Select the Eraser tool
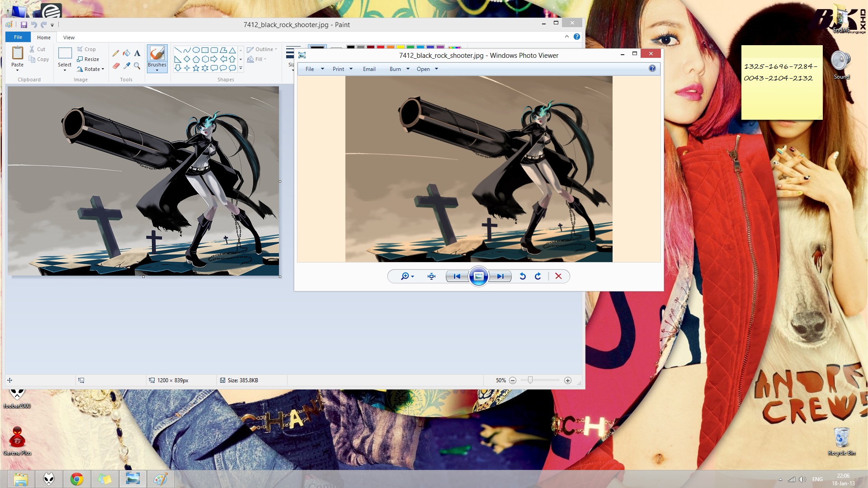The width and height of the screenshot is (868, 488). point(116,66)
